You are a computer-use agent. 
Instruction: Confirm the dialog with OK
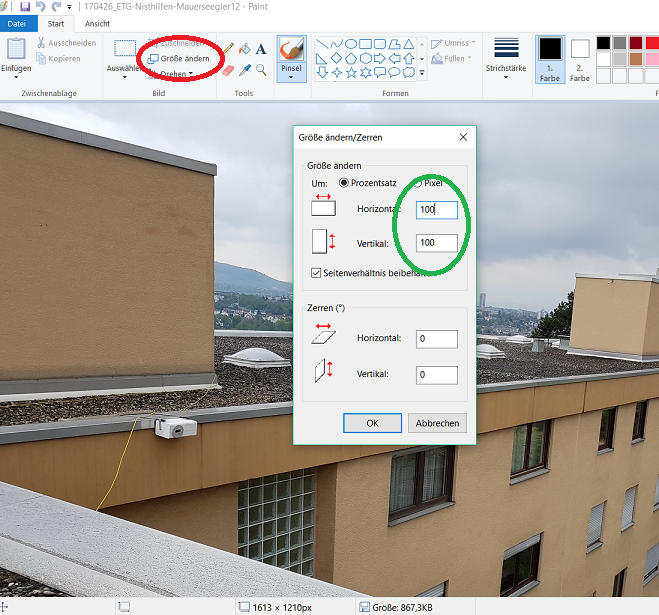tap(372, 423)
